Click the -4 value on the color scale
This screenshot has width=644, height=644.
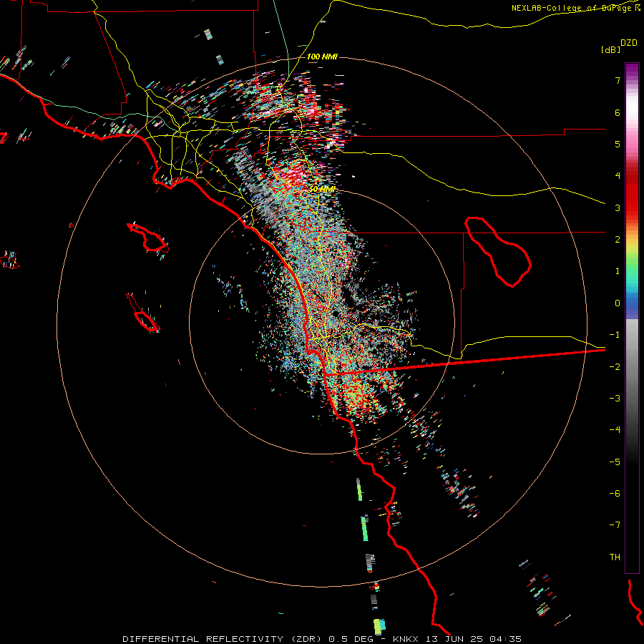[x=615, y=430]
